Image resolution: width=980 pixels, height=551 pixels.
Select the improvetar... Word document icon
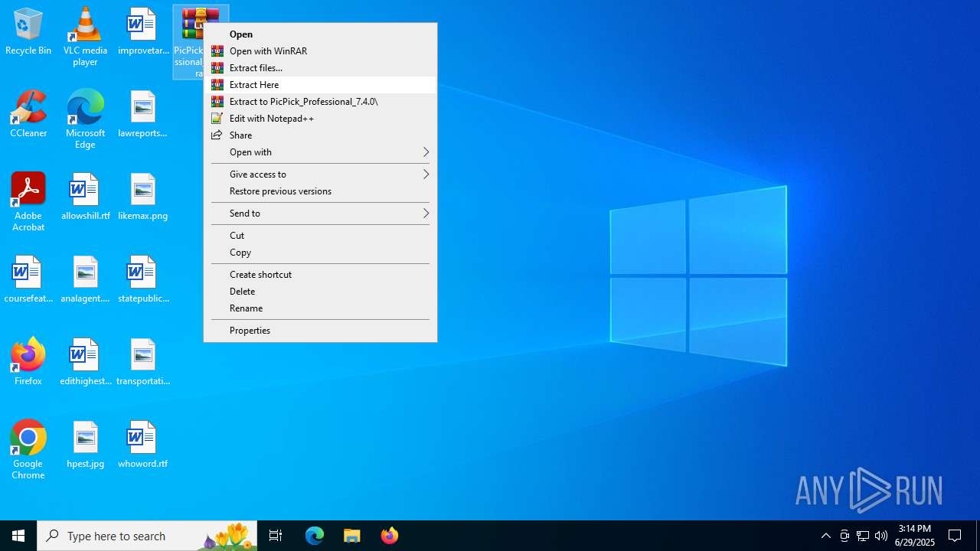142,32
